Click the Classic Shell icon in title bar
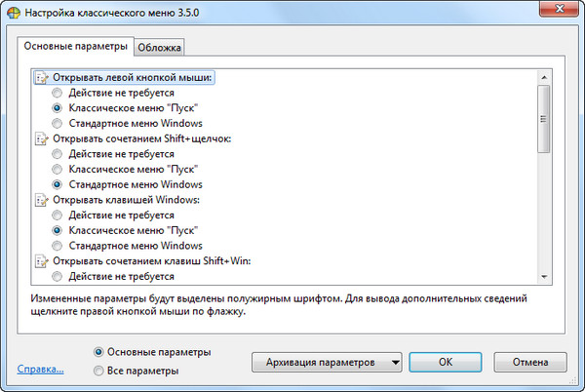The image size is (585, 392). coord(13,13)
